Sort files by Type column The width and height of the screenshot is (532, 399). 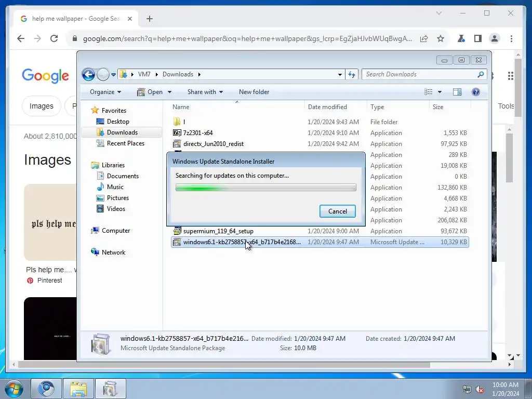[x=377, y=107]
